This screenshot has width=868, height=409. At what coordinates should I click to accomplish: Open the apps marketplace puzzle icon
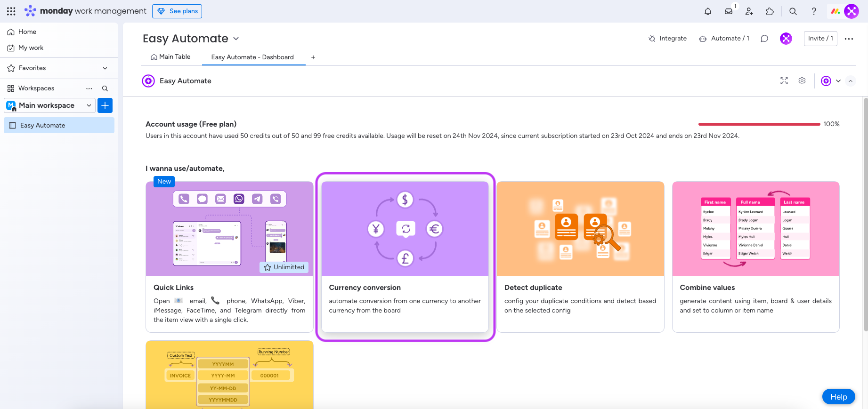click(770, 11)
